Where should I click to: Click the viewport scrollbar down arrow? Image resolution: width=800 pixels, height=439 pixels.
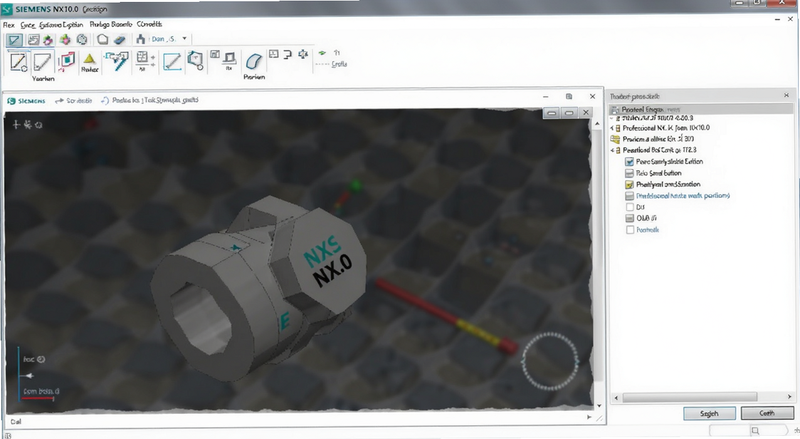point(598,406)
